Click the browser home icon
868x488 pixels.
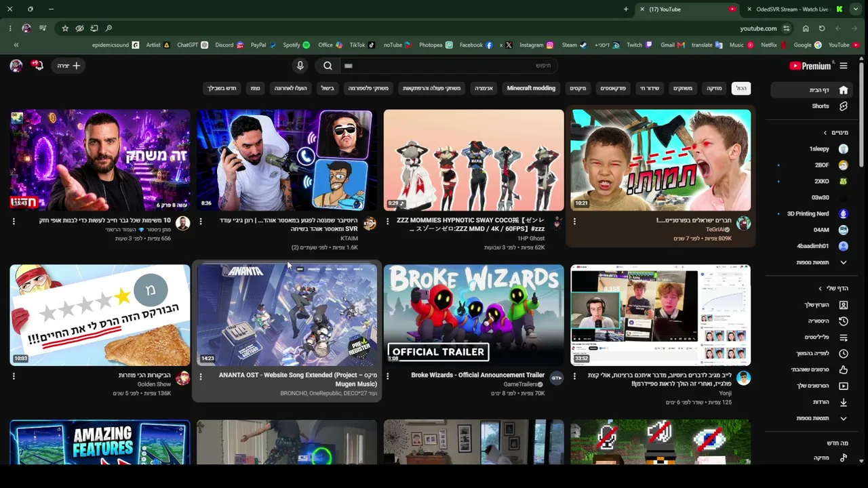coord(806,28)
